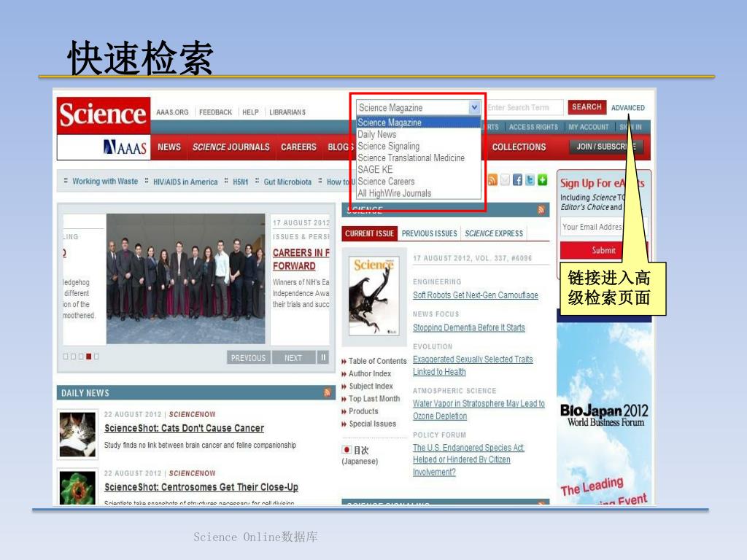The width and height of the screenshot is (747, 560).
Task: Open ScienceShot: Cats Don't Cause Cancer
Action: pos(184,428)
